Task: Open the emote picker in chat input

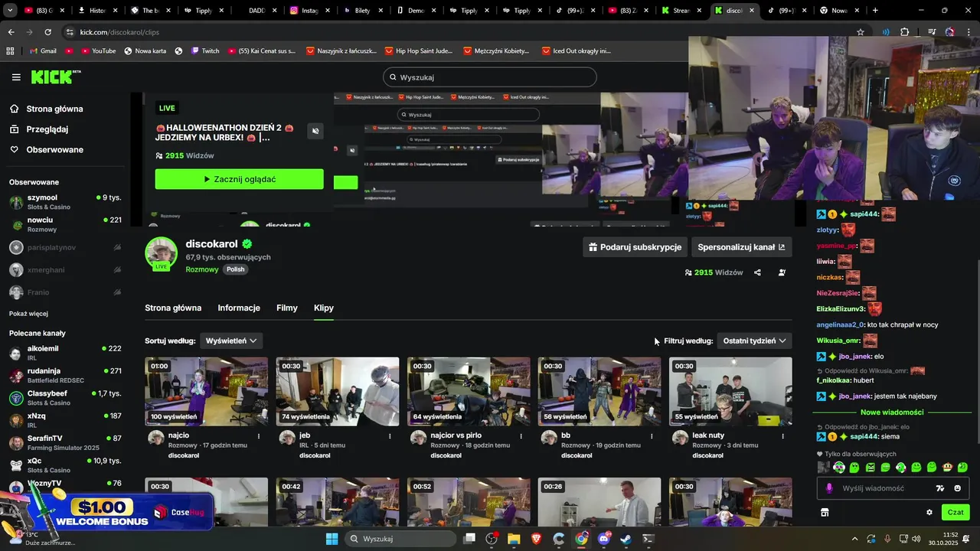Action: pyautogui.click(x=957, y=488)
